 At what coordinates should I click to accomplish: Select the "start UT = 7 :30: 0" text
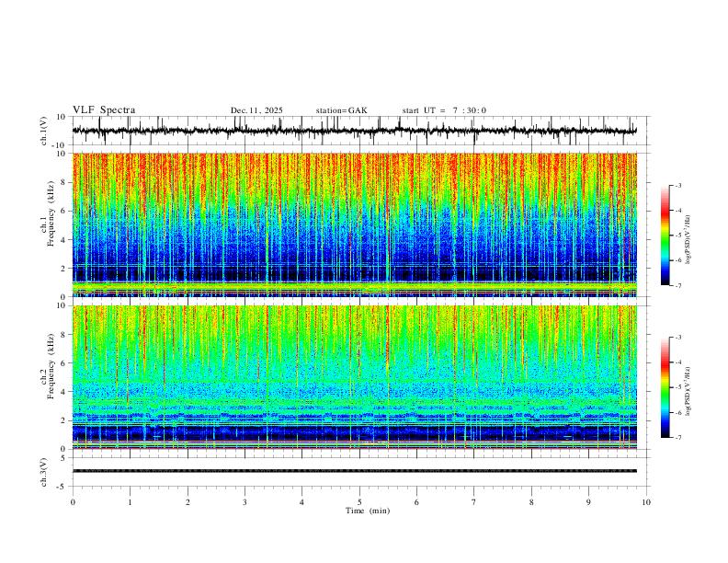pos(444,110)
